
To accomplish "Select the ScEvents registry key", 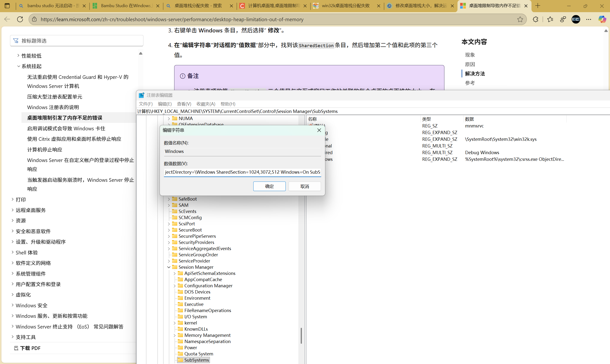I will [x=187, y=211].
